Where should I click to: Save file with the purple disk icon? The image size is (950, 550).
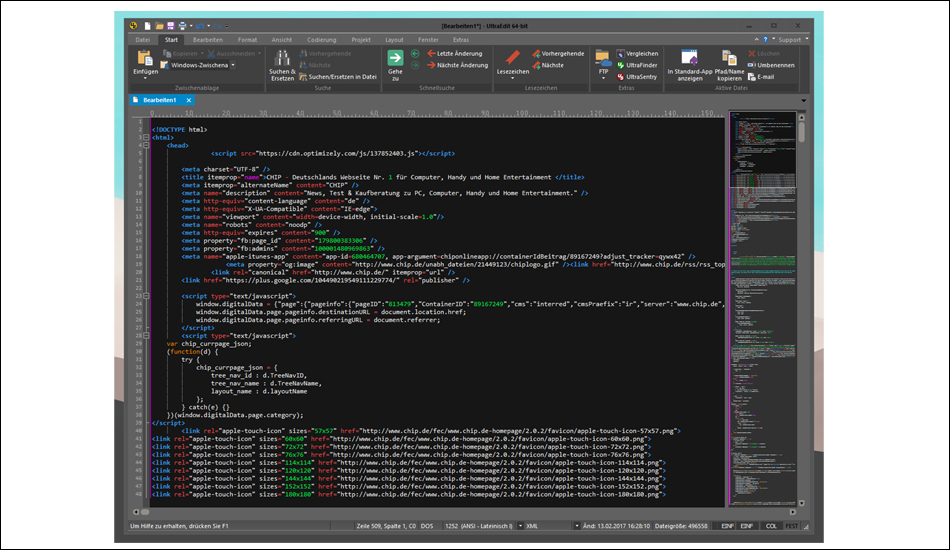(171, 26)
